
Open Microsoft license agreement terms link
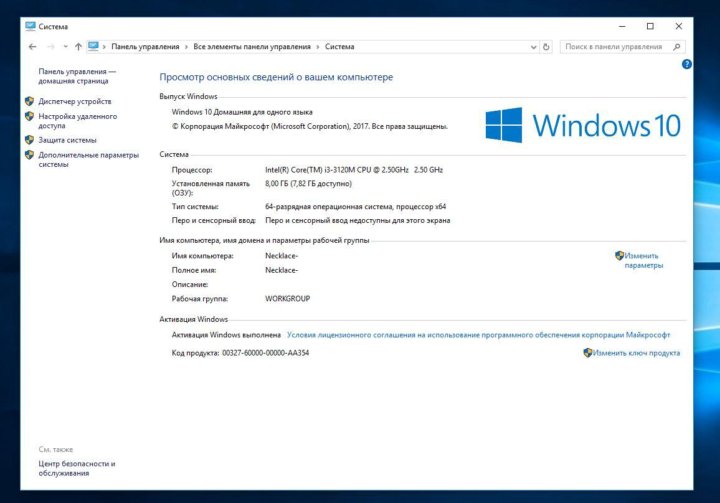[478, 335]
